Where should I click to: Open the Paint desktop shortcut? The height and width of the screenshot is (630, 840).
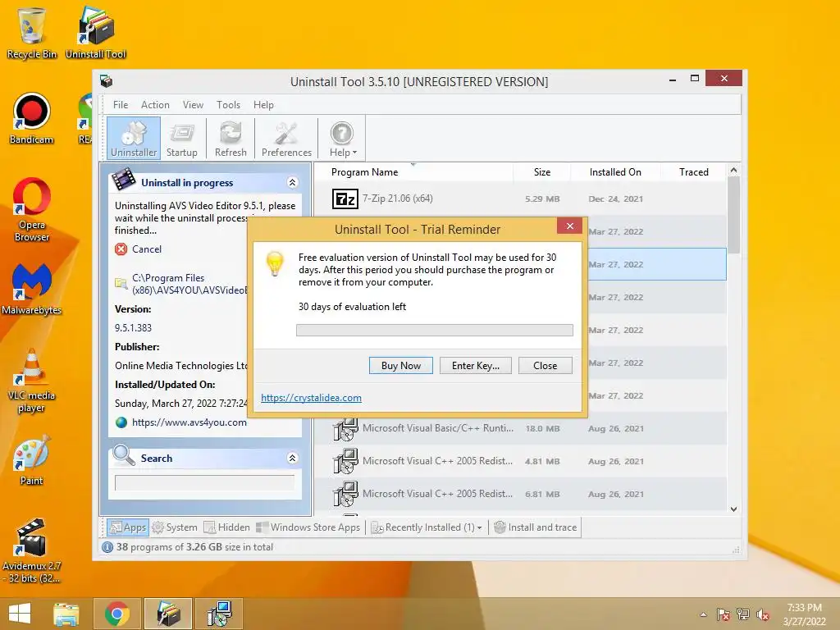[x=31, y=460]
